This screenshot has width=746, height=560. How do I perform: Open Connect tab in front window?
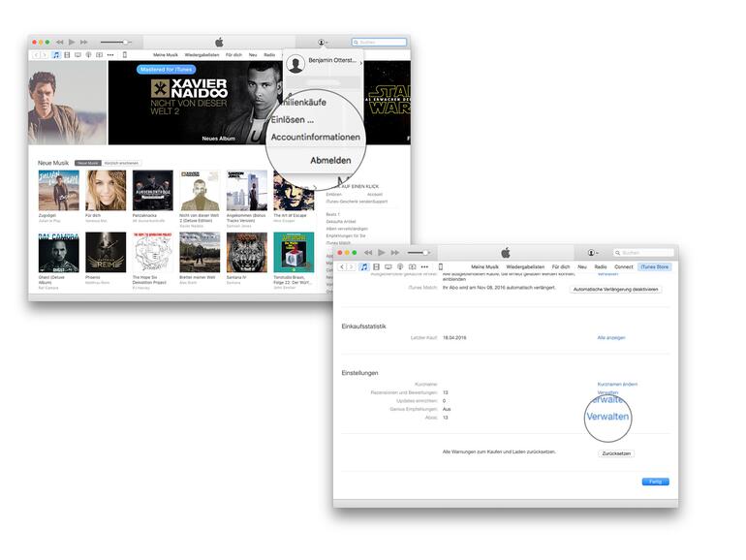(624, 266)
